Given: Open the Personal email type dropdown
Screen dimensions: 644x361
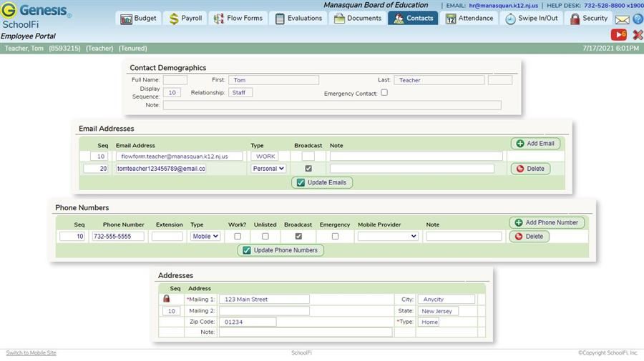Looking at the screenshot, I should click(x=268, y=169).
